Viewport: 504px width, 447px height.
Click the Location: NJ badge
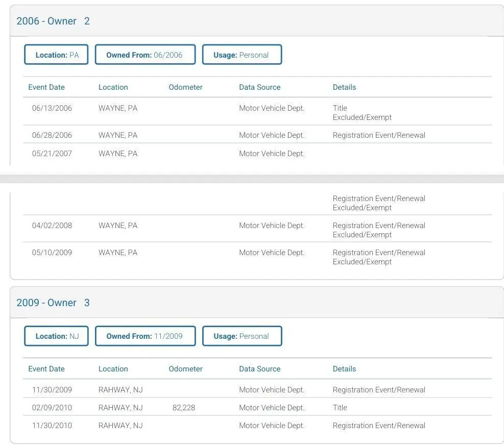(x=57, y=336)
